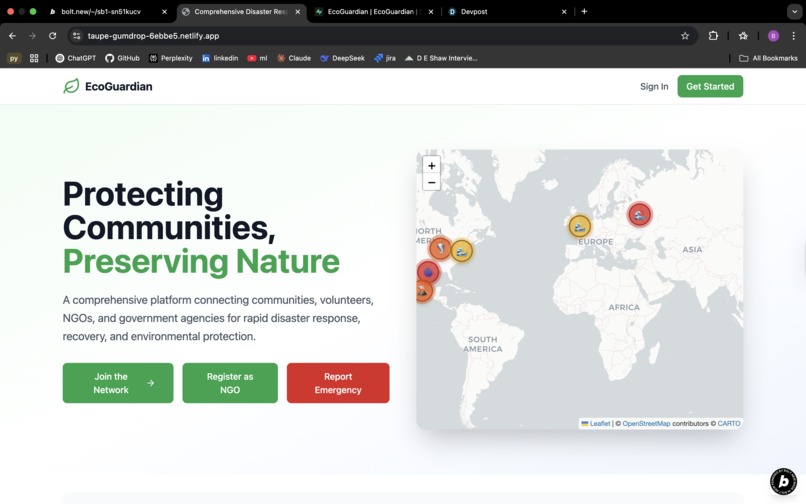
Task: Open the browser extensions puzzle icon
Action: point(713,35)
